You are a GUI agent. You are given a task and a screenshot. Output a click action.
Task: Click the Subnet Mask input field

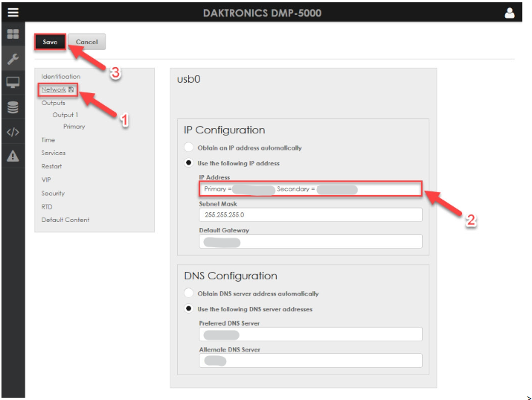pyautogui.click(x=310, y=215)
